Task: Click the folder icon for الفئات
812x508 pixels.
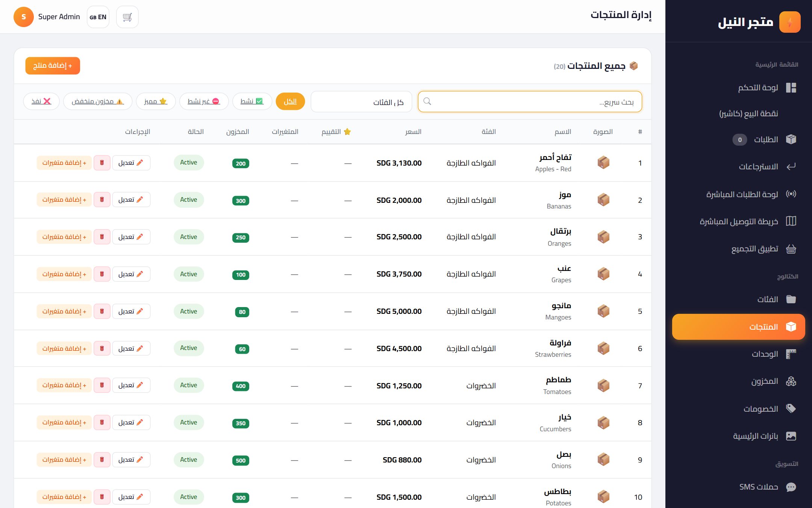Action: point(791,300)
